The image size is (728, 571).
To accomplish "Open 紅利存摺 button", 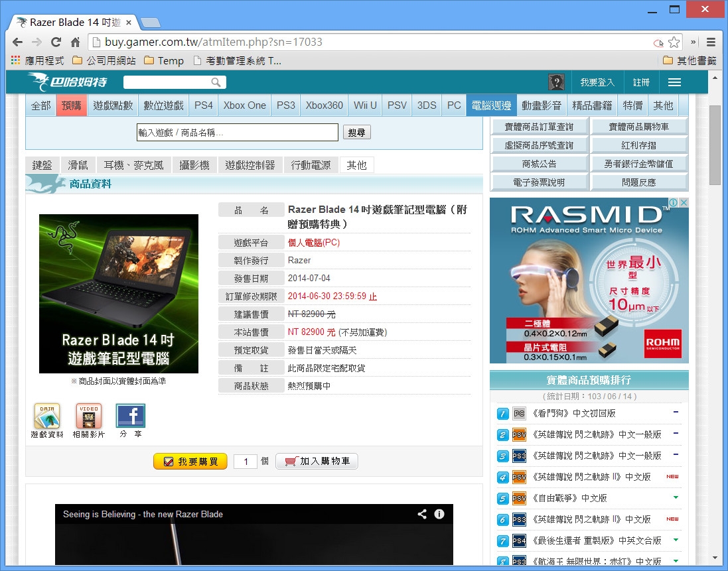I will pos(639,145).
